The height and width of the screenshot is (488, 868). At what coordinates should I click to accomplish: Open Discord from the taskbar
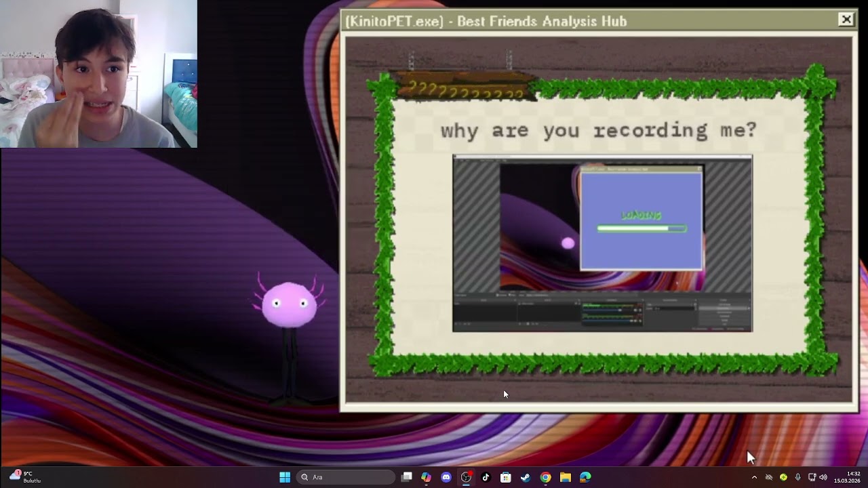[x=446, y=477]
